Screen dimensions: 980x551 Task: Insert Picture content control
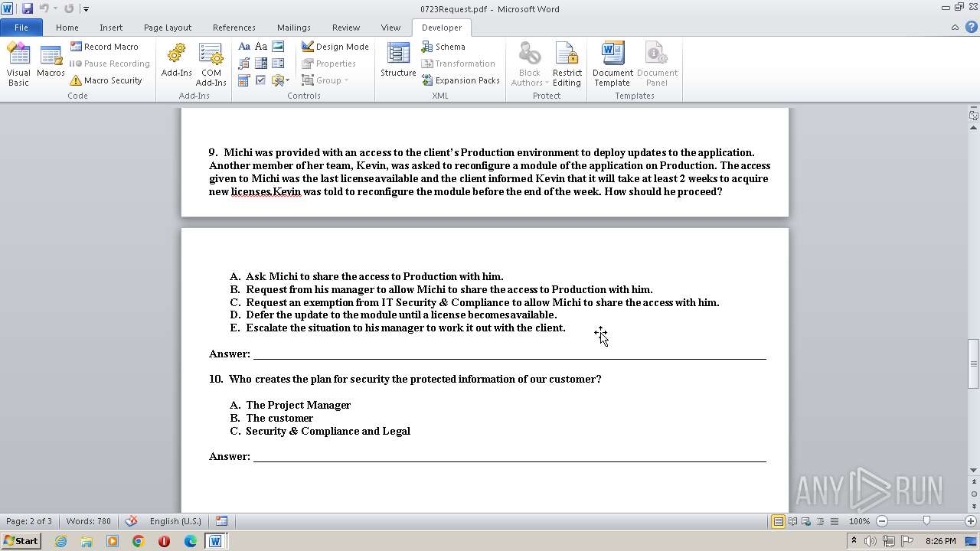pos(278,47)
